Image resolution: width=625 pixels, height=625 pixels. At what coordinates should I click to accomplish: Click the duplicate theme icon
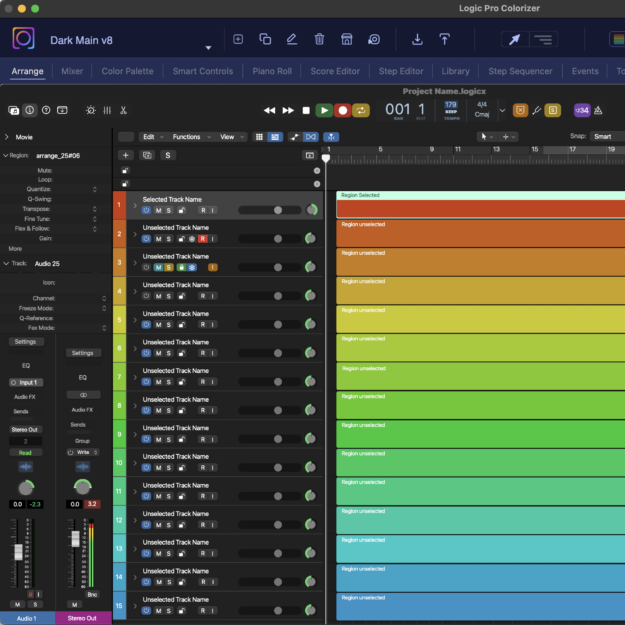click(x=265, y=39)
